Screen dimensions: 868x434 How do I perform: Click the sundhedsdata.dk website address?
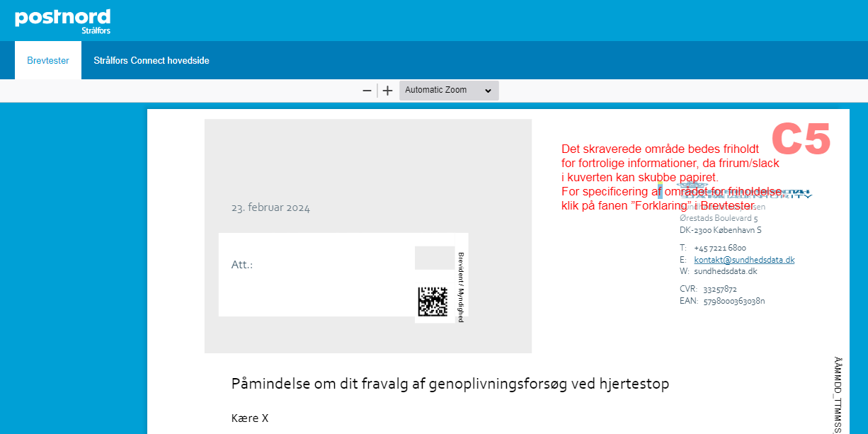point(725,271)
